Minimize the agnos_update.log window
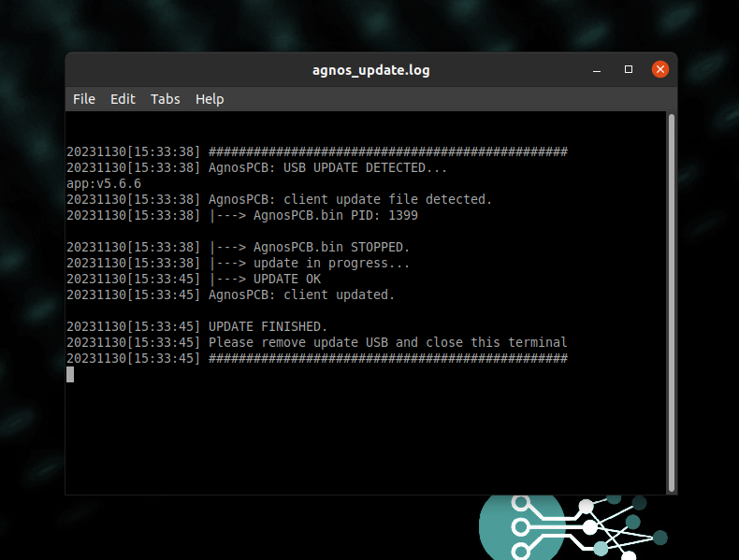The image size is (739, 560). (x=597, y=70)
